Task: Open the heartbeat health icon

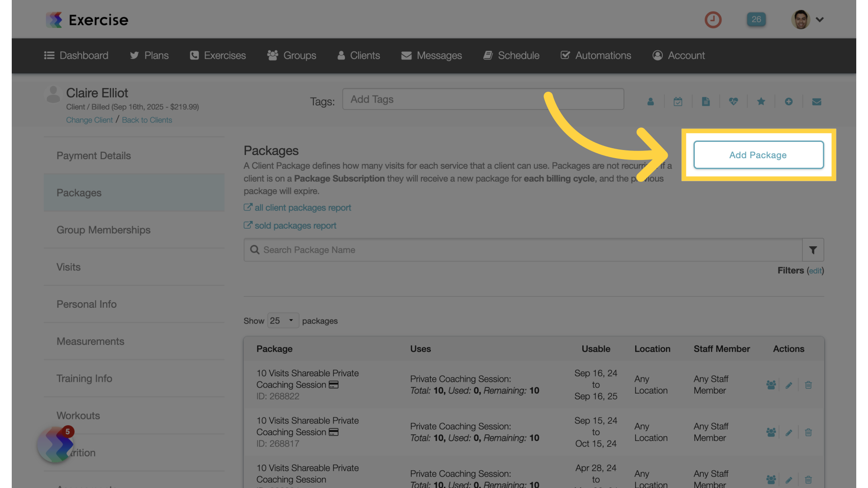Action: [733, 102]
